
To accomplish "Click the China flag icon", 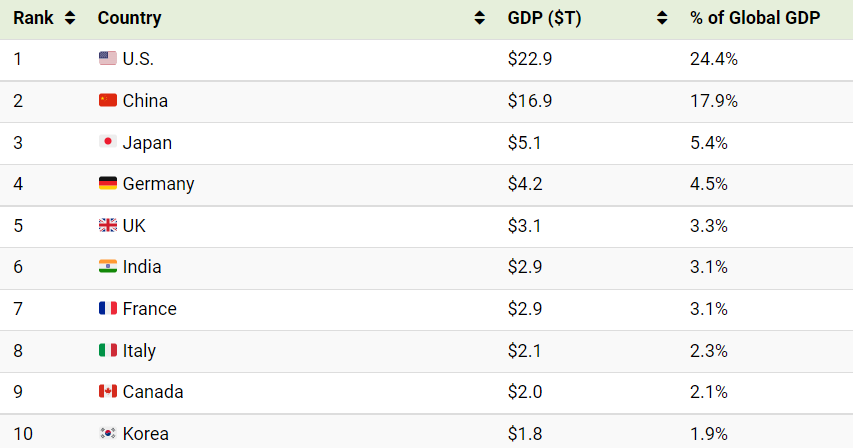I will 108,101.
